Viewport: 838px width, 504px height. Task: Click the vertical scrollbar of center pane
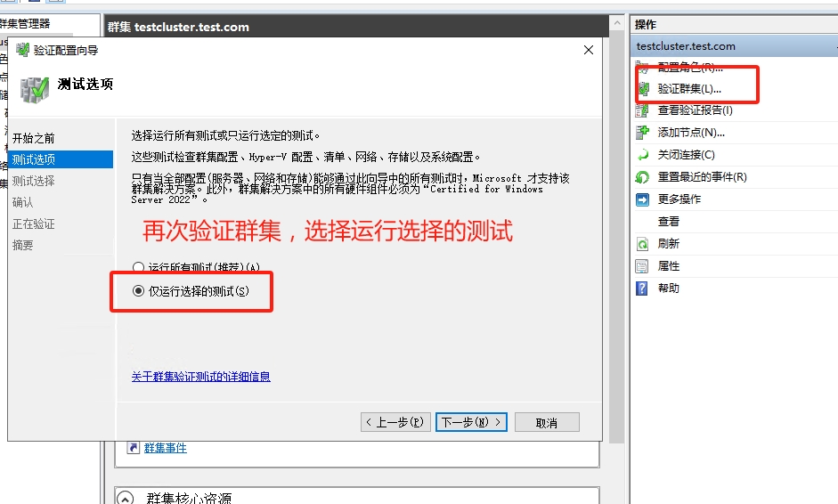point(617,237)
